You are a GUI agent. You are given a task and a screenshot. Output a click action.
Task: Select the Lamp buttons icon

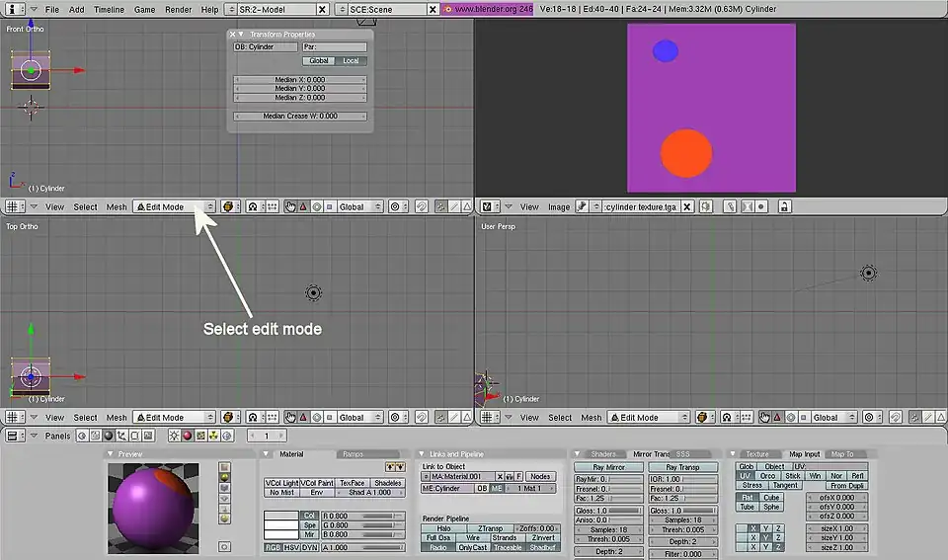[x=175, y=436]
